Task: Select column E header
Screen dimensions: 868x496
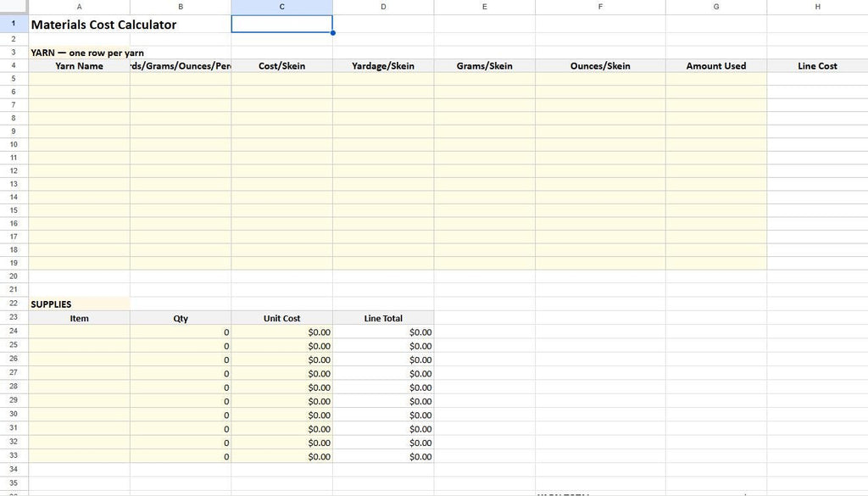Action: coord(484,7)
